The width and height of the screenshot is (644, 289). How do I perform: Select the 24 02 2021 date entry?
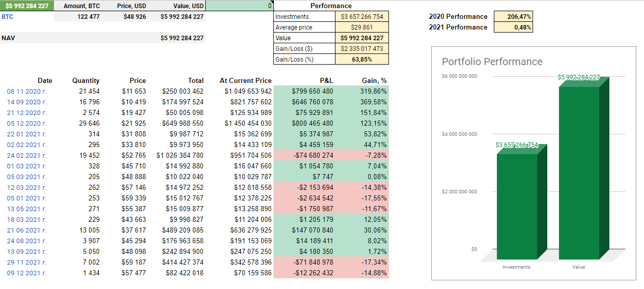click(26, 155)
